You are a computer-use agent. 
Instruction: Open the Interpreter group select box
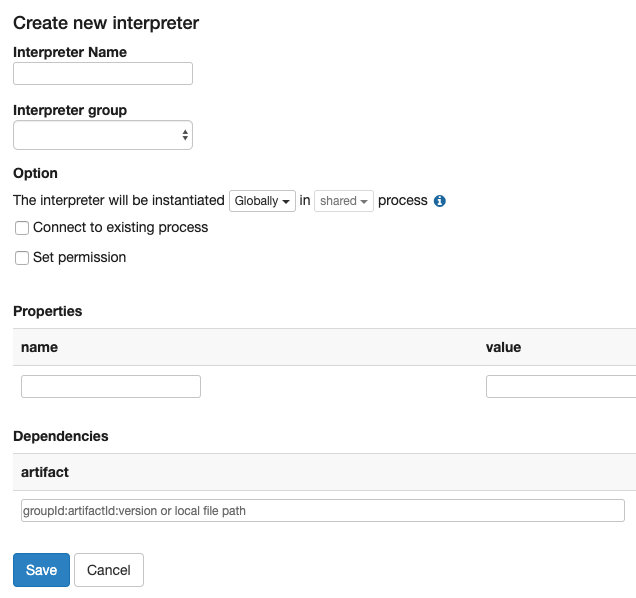[102, 135]
